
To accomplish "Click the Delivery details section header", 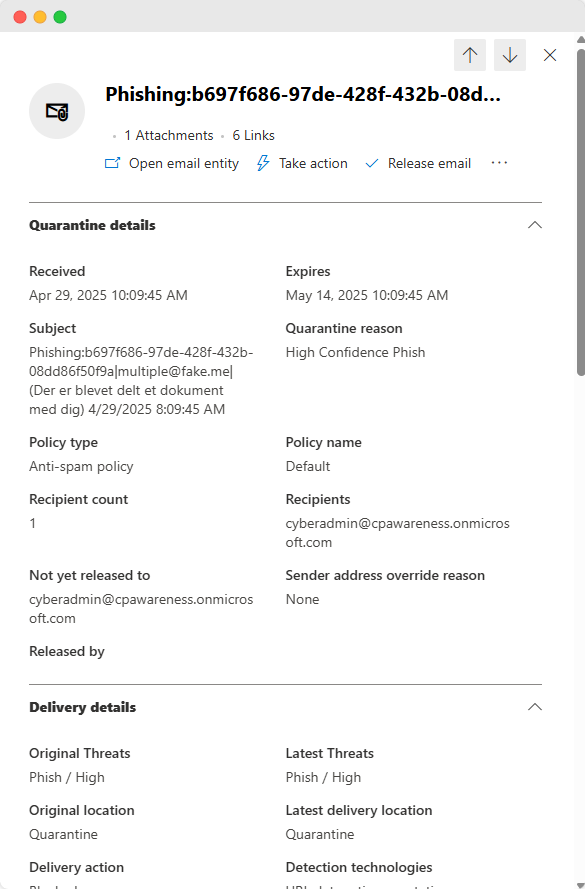I will [x=82, y=707].
